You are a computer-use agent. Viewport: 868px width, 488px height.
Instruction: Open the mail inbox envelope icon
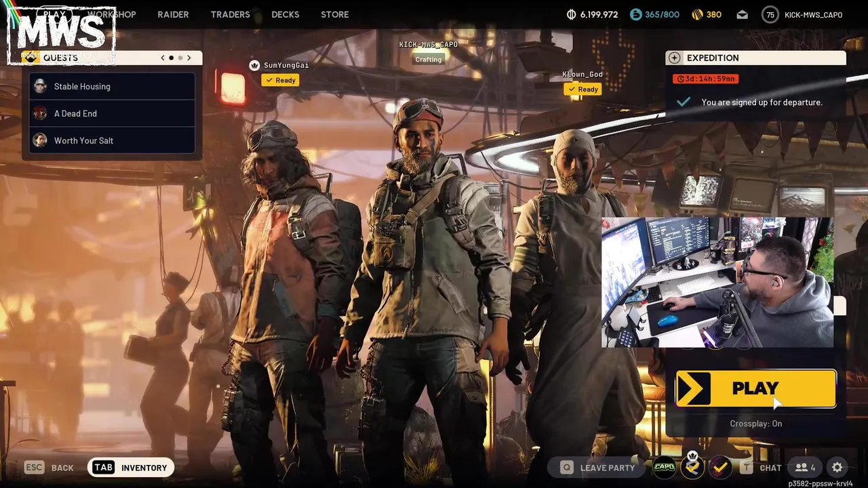[743, 14]
